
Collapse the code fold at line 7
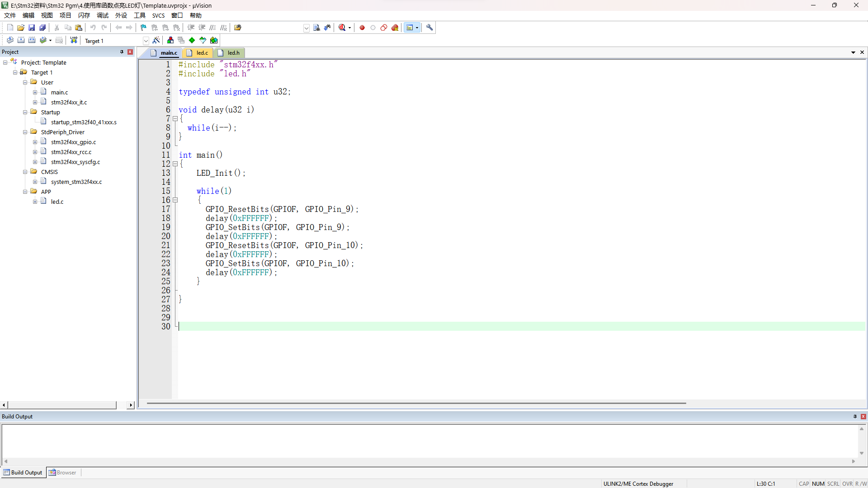(x=175, y=119)
